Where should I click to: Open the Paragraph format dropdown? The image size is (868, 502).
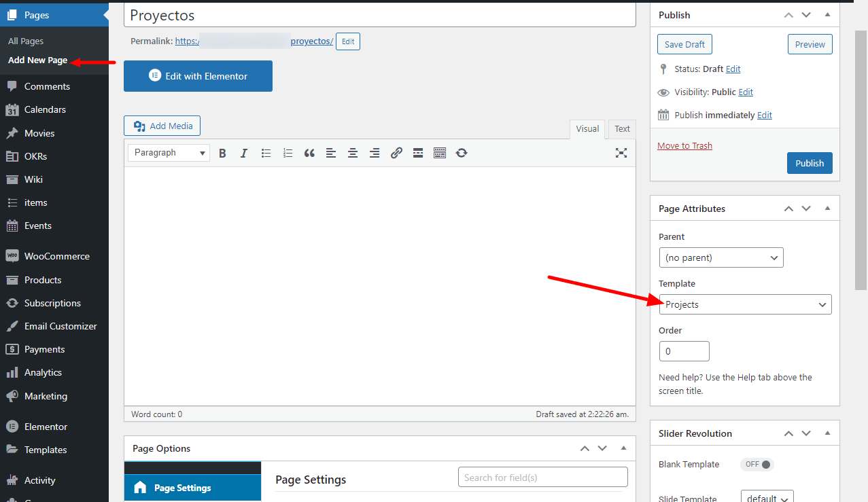[169, 153]
